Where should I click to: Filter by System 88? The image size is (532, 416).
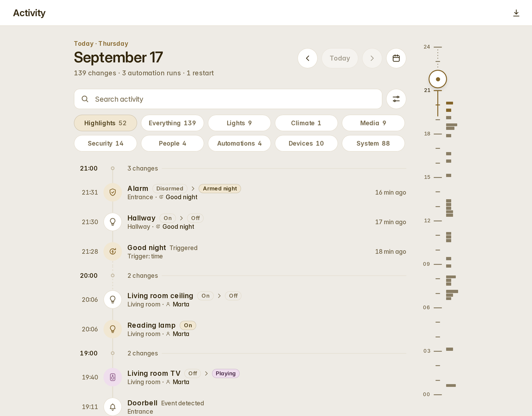coord(373,143)
